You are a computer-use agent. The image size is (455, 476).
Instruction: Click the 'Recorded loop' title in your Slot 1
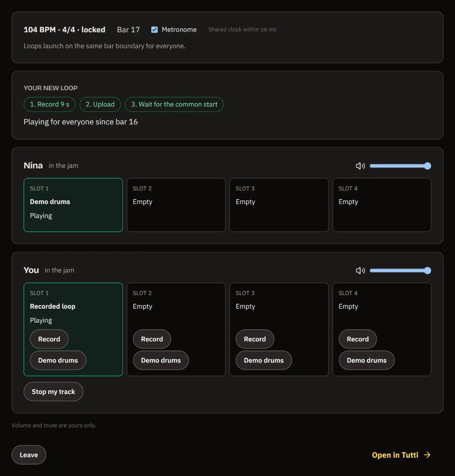click(53, 306)
